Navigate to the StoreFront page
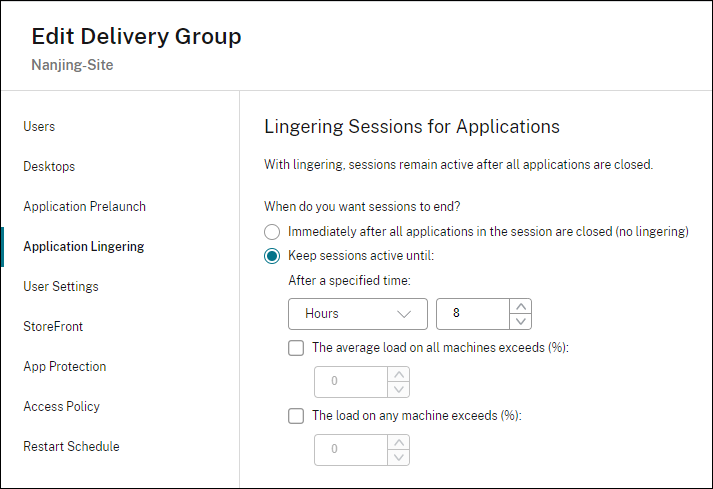The image size is (713, 489). pyautogui.click(x=53, y=327)
